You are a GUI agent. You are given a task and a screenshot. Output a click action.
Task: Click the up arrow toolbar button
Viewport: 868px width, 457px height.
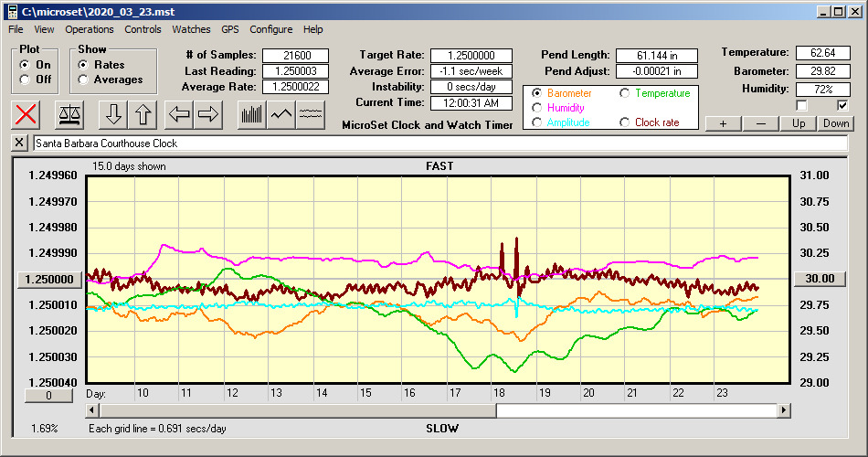coord(143,114)
